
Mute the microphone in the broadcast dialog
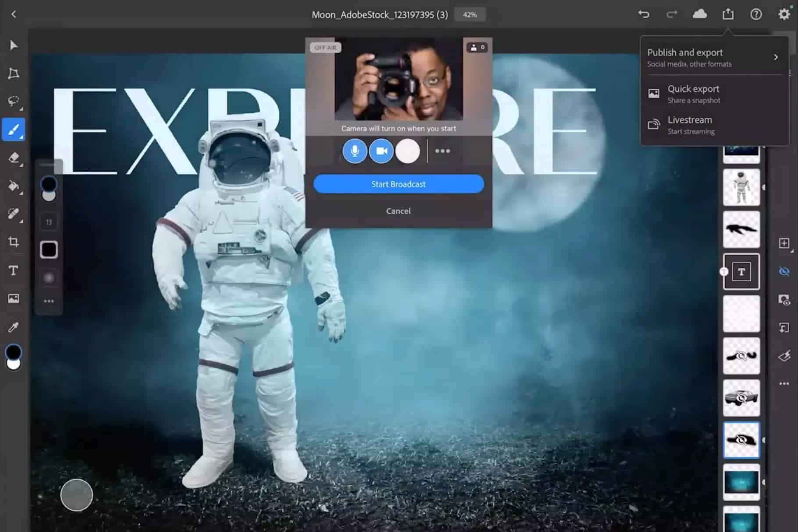pyautogui.click(x=355, y=151)
